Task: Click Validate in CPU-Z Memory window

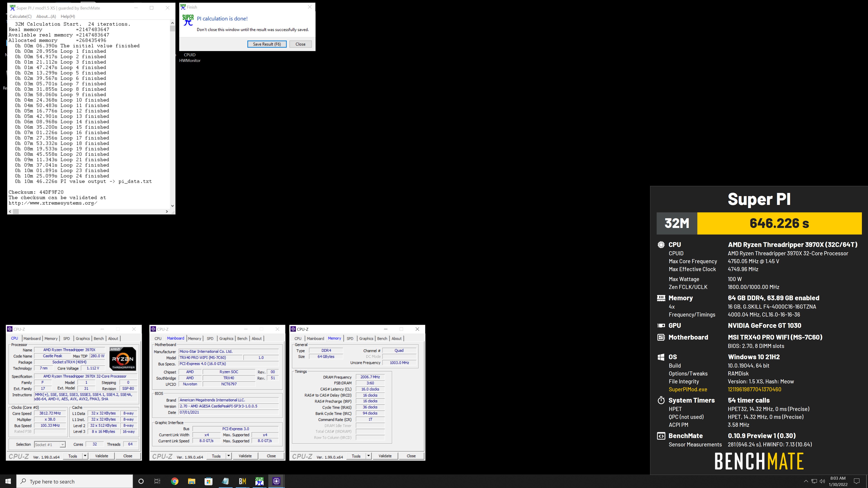Action: [x=385, y=456]
